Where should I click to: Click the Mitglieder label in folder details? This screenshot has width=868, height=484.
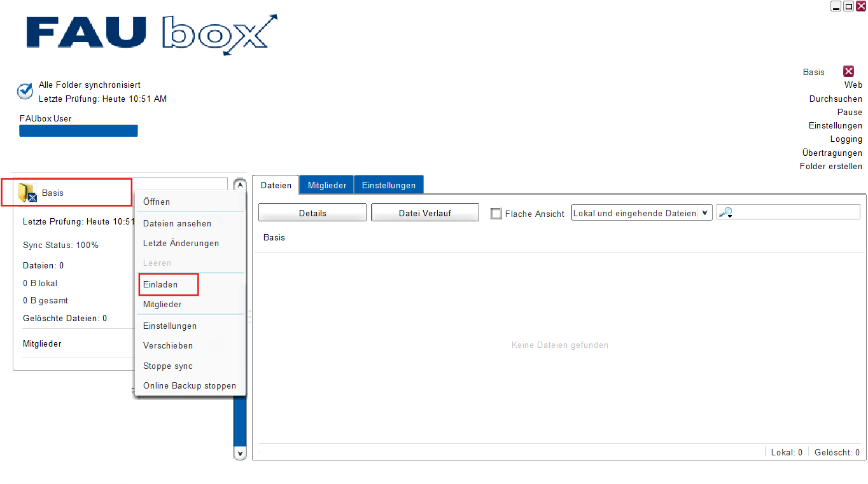click(x=42, y=343)
